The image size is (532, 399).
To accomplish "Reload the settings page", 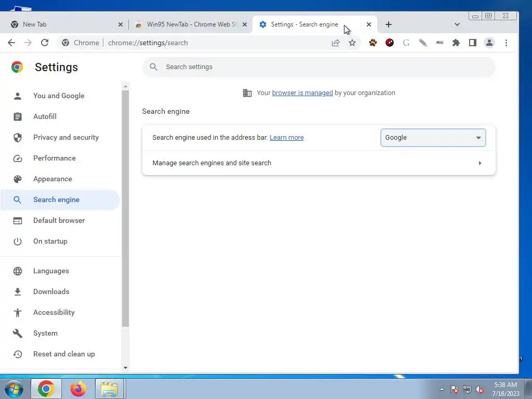I will pyautogui.click(x=45, y=43).
